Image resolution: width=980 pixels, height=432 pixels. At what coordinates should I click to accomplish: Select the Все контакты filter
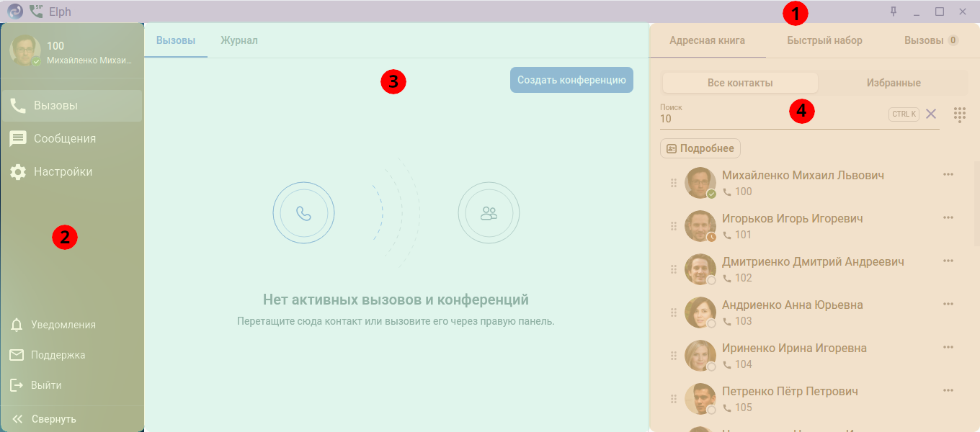click(740, 83)
